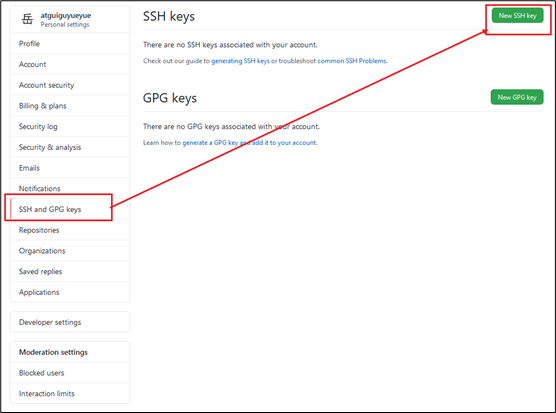This screenshot has width=556, height=413.
Task: Select Billing & plans in sidebar
Action: [70, 106]
